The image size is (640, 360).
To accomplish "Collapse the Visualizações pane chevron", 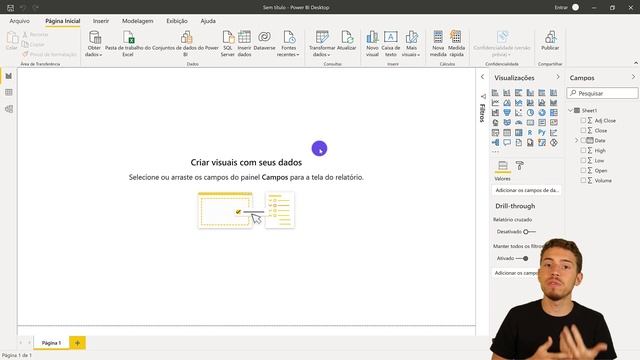I will (x=558, y=77).
